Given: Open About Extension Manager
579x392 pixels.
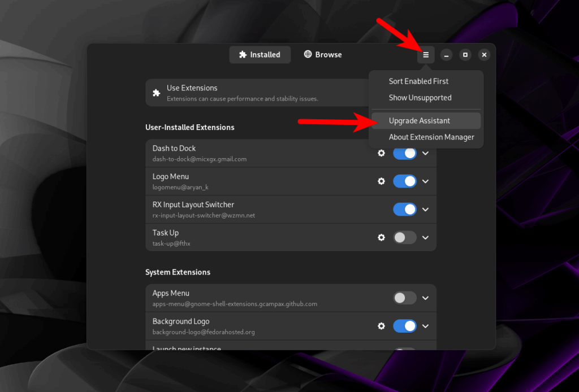Looking at the screenshot, I should click(x=431, y=137).
